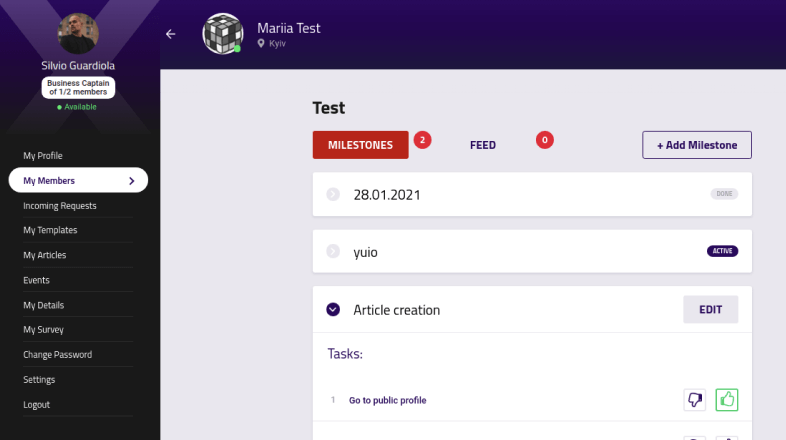Screen dimensions: 786x440
Task: Click the My Members chevron arrow
Action: (132, 180)
